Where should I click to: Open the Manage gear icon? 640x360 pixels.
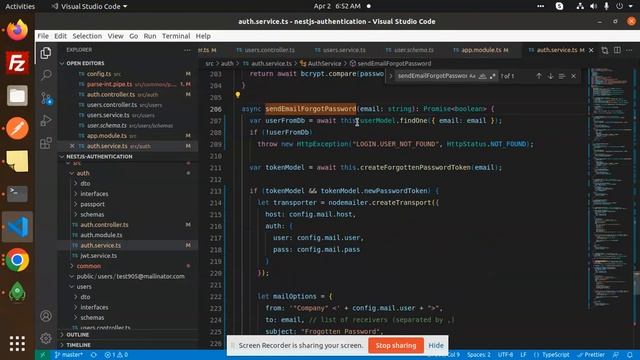pos(46,338)
